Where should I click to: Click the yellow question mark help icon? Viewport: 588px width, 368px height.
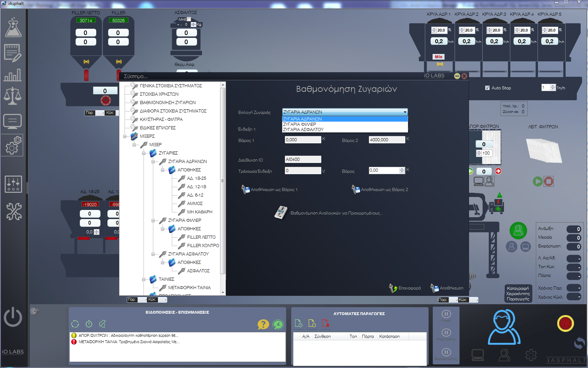click(x=263, y=324)
